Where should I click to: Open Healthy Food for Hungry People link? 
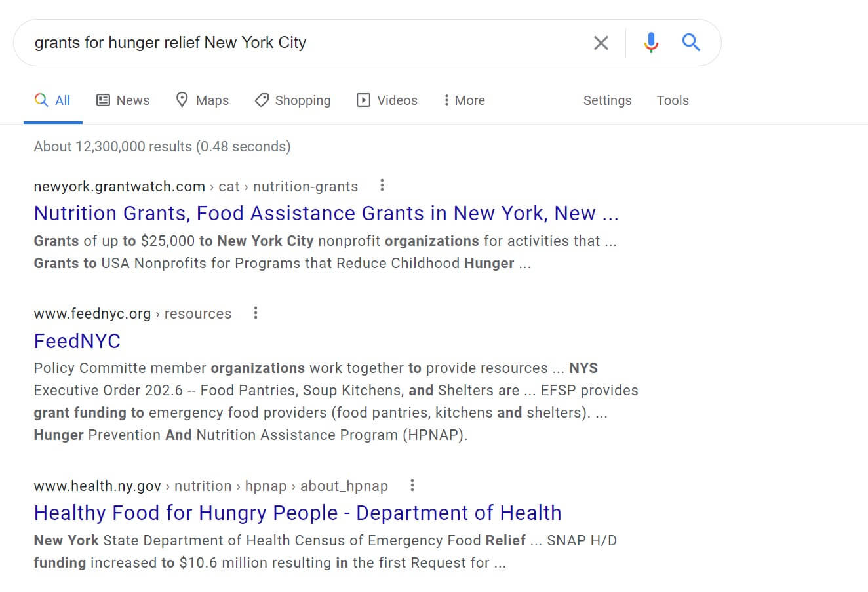pos(298,513)
